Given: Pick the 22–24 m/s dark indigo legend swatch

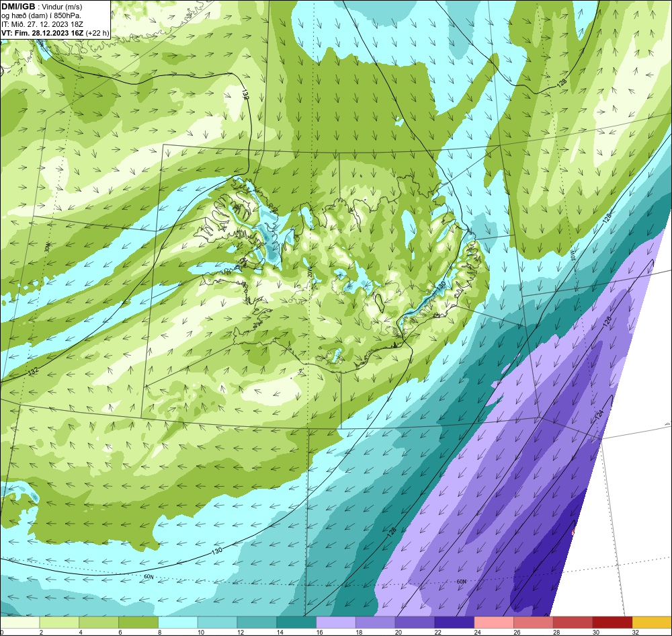Looking at the screenshot, I should (454, 623).
